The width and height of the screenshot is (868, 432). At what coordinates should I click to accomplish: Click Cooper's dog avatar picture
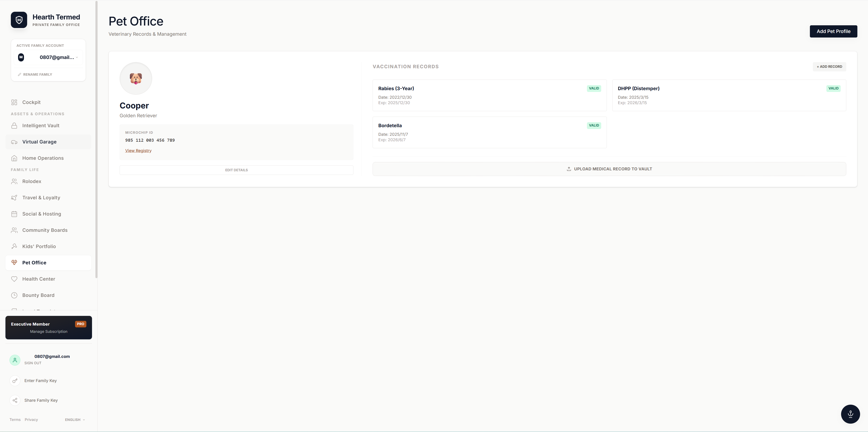point(136,78)
